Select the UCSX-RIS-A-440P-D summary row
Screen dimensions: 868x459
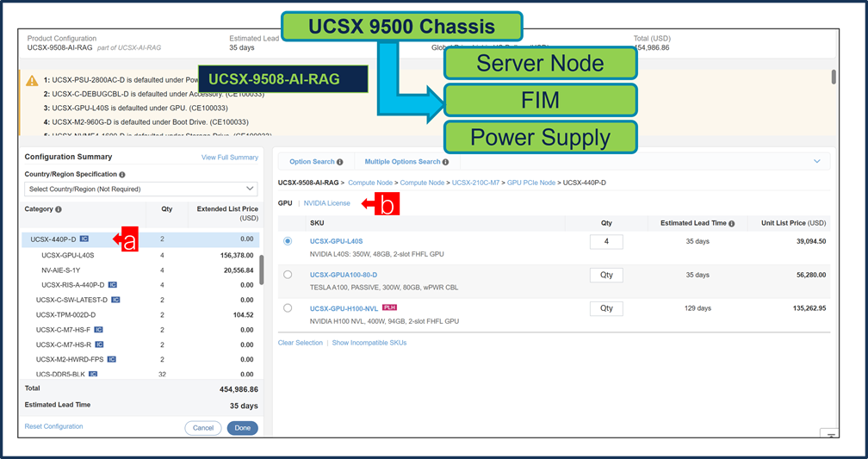[x=140, y=285]
